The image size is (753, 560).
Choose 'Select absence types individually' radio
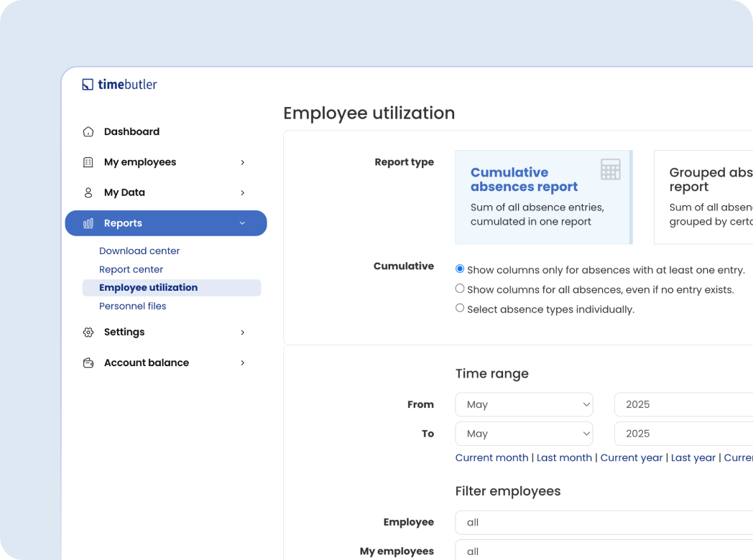pyautogui.click(x=460, y=308)
